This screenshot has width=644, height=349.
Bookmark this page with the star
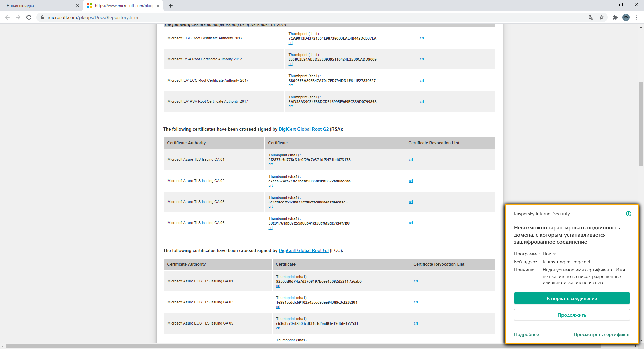[x=602, y=17]
